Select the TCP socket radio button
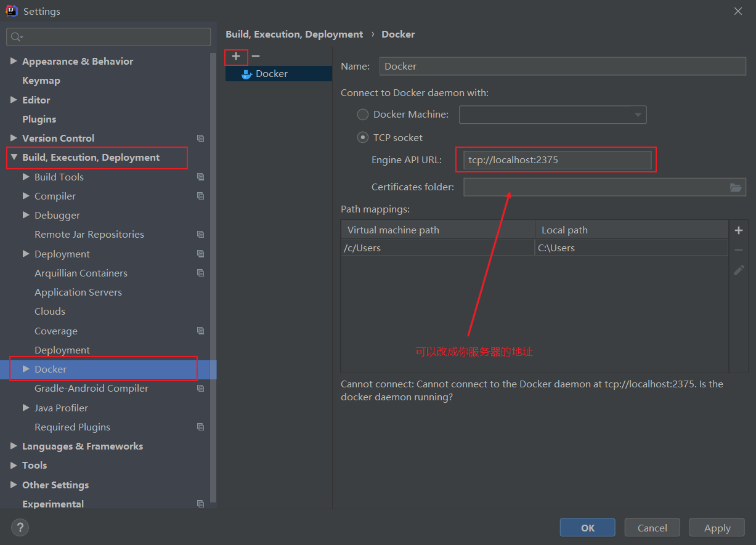Screen dimensions: 756x545 [x=363, y=138]
